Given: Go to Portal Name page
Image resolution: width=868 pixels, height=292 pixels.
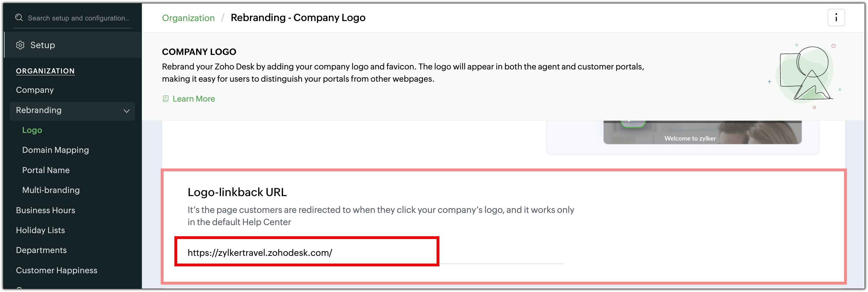Looking at the screenshot, I should (46, 170).
